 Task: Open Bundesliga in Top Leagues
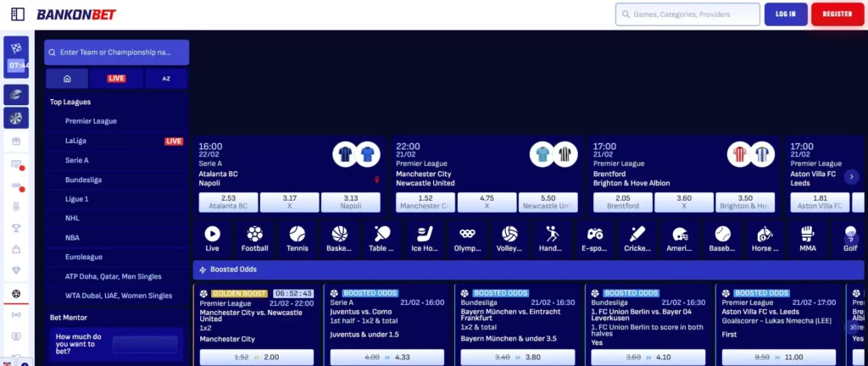pyautogui.click(x=116, y=180)
